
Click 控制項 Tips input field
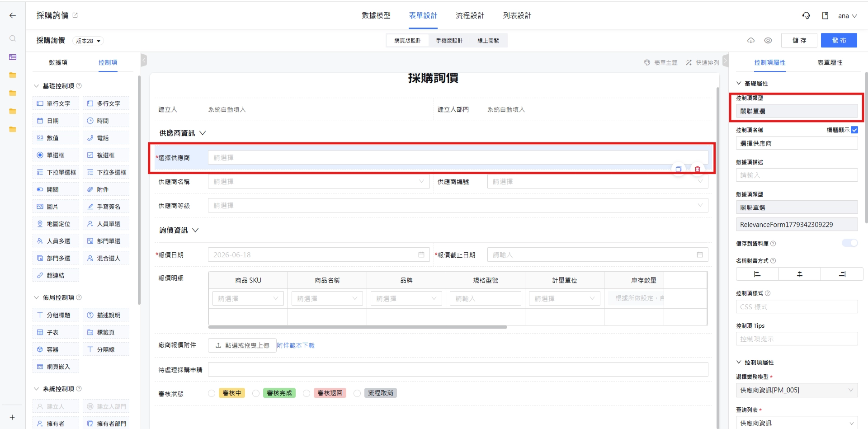[797, 339]
